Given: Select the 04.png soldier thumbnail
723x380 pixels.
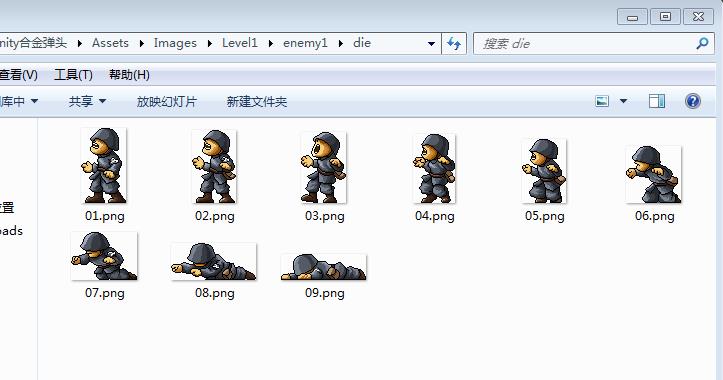Looking at the screenshot, I should pyautogui.click(x=434, y=168).
